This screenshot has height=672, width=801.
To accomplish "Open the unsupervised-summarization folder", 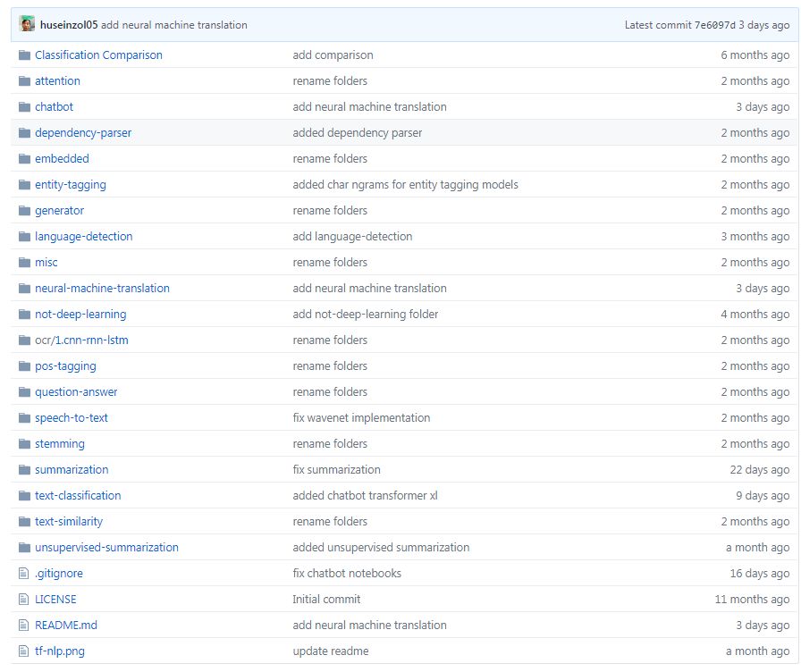I will pos(106,548).
